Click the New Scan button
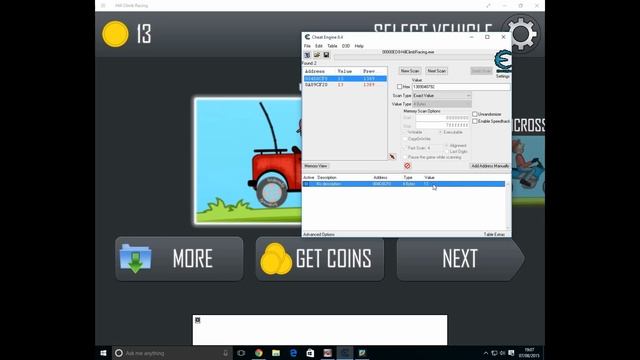Screen dimensions: 640x360 pyautogui.click(x=410, y=71)
